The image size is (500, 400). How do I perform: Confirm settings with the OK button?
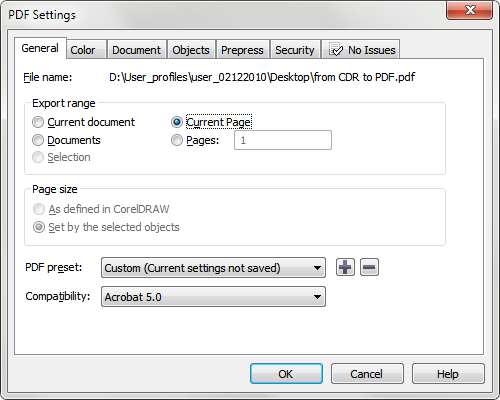point(286,374)
